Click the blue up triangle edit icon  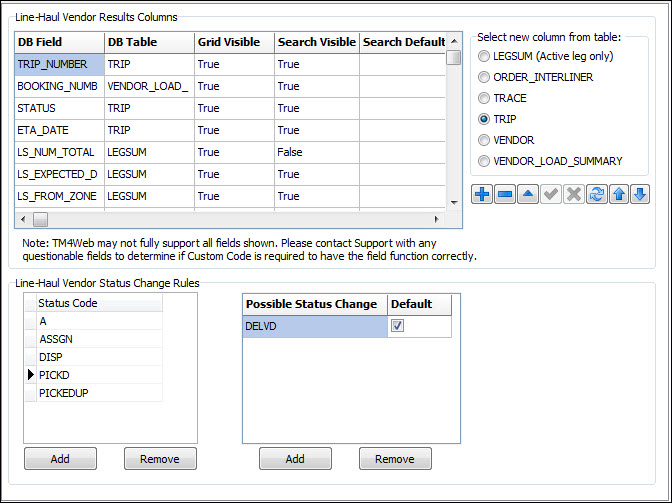(x=528, y=195)
